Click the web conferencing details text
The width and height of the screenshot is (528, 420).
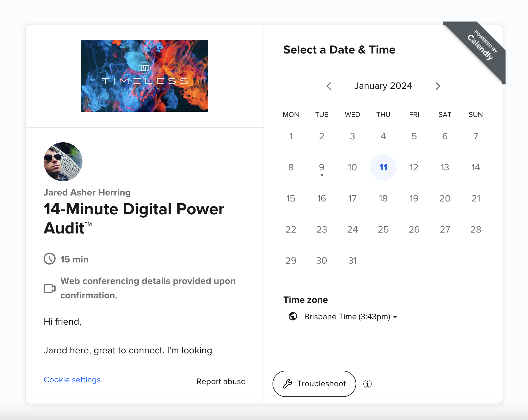pos(148,288)
